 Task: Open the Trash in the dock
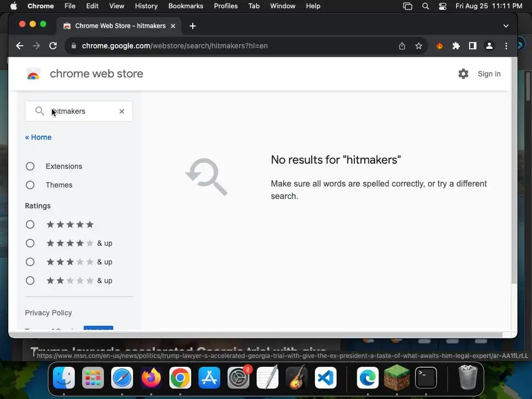(x=468, y=378)
